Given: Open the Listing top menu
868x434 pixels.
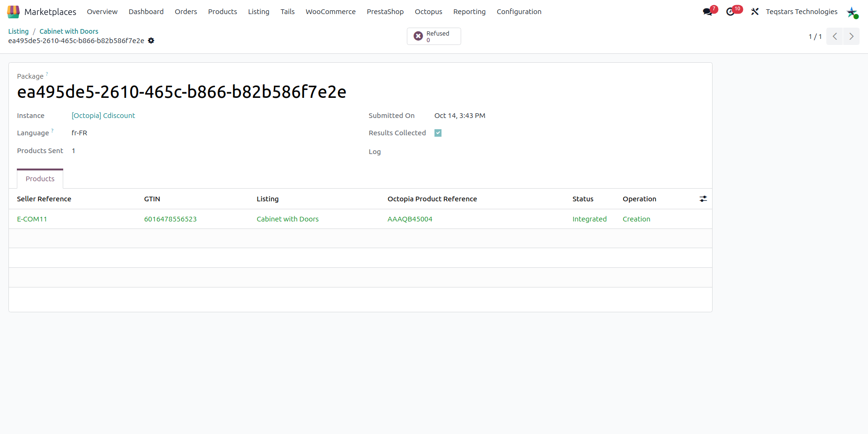Looking at the screenshot, I should coord(258,12).
